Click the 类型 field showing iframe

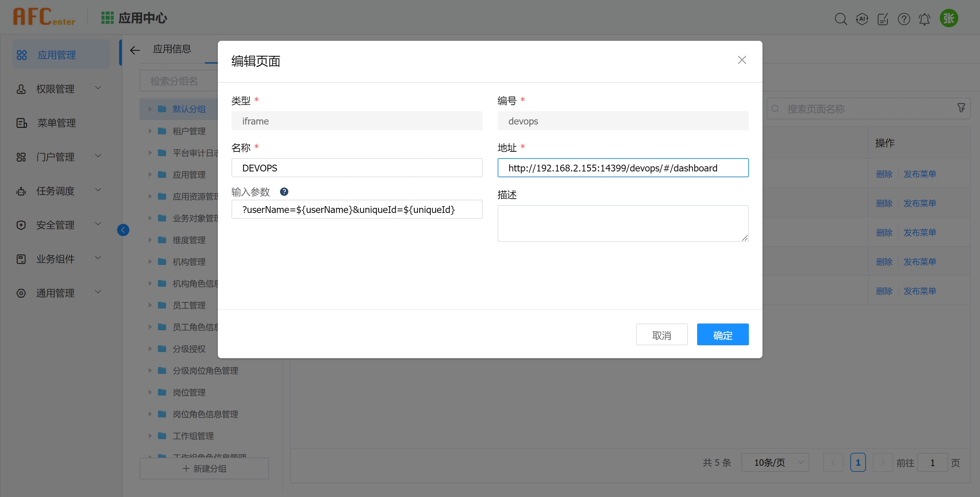tap(356, 121)
